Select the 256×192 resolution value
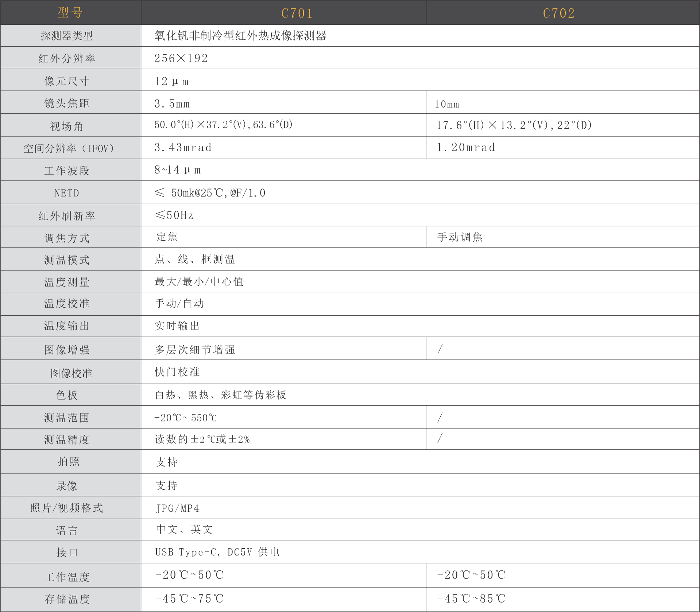Image resolution: width=700 pixels, height=612 pixels. coord(181,58)
